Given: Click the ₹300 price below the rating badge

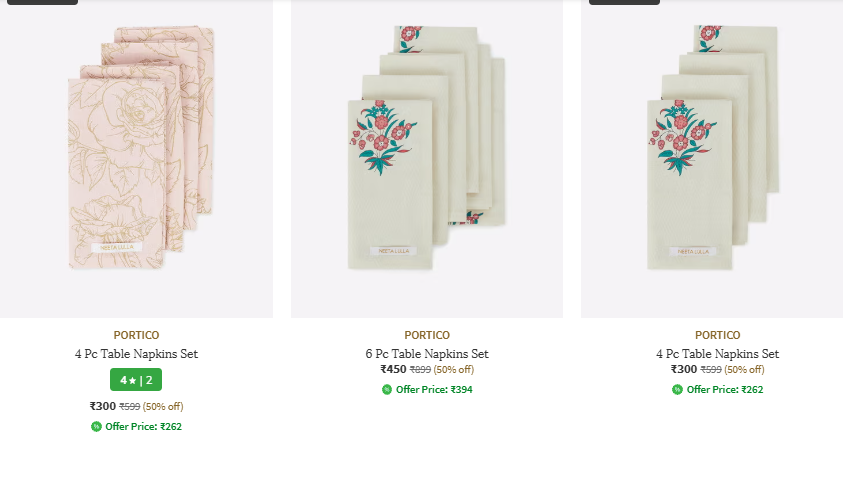Looking at the screenshot, I should [103, 406].
